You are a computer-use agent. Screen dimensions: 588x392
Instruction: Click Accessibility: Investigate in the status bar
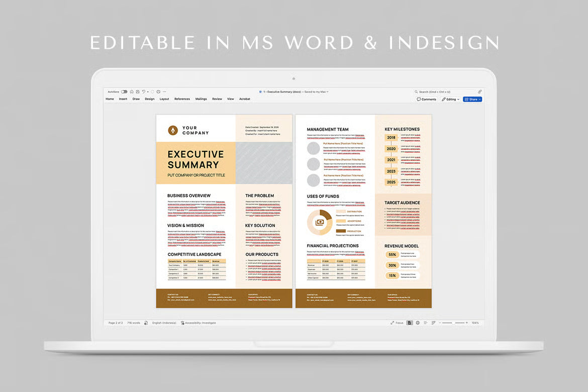tap(199, 323)
